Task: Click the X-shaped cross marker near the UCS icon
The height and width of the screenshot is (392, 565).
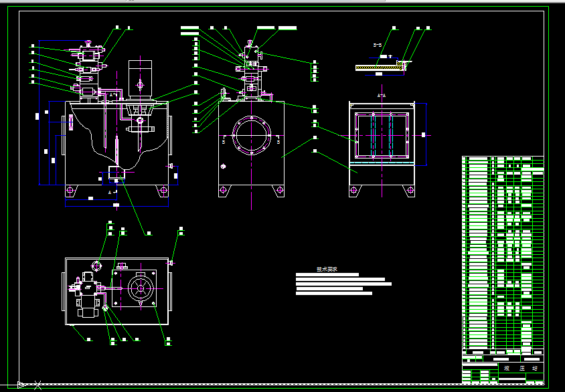Action: click(38, 385)
